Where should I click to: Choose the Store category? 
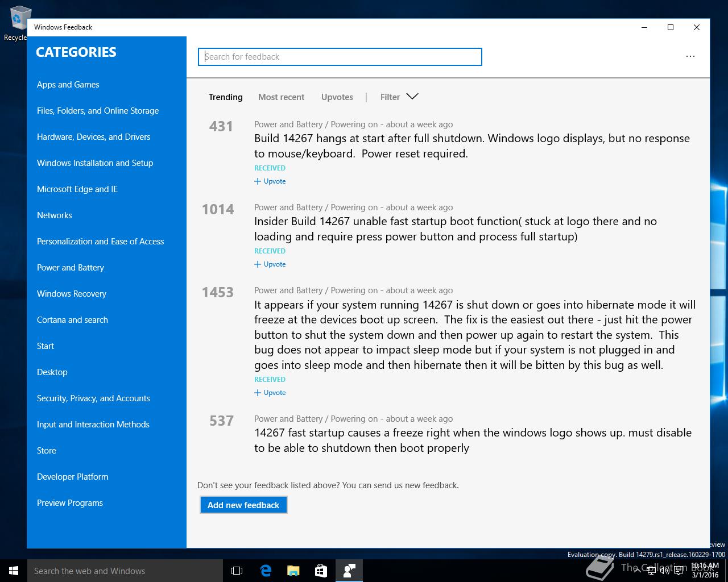[x=47, y=451]
